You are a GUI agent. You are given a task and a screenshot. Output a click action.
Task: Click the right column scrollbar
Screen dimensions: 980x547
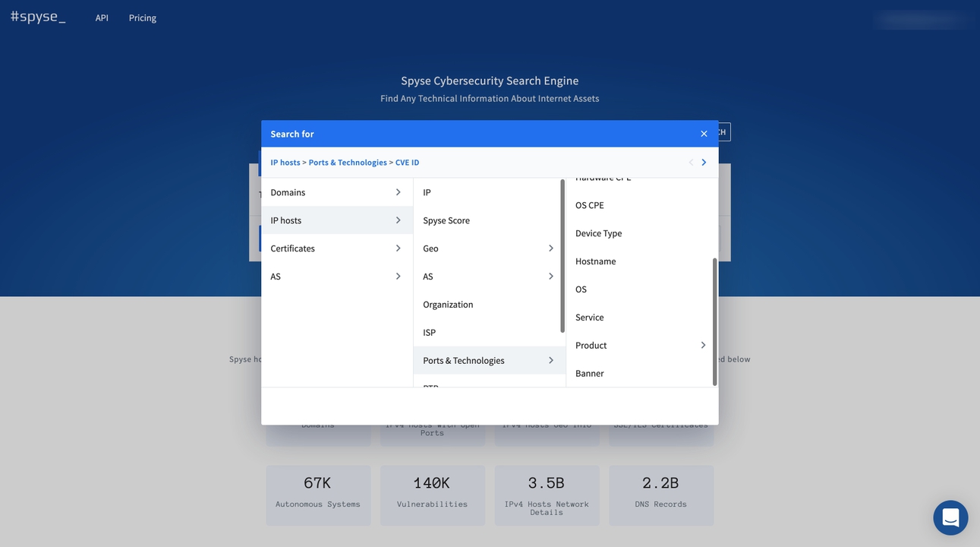point(714,321)
